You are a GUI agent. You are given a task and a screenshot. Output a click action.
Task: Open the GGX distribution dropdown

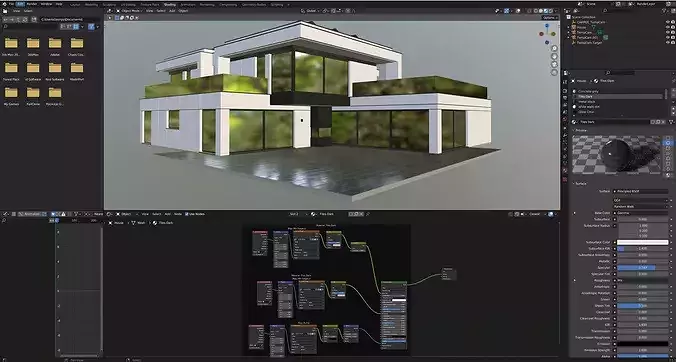[641, 200]
